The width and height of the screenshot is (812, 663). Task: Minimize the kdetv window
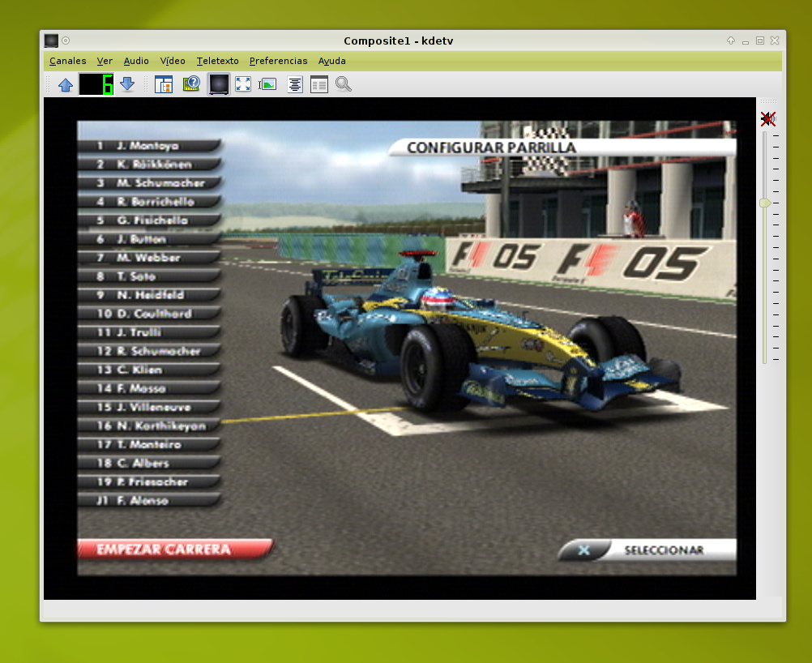(x=746, y=41)
